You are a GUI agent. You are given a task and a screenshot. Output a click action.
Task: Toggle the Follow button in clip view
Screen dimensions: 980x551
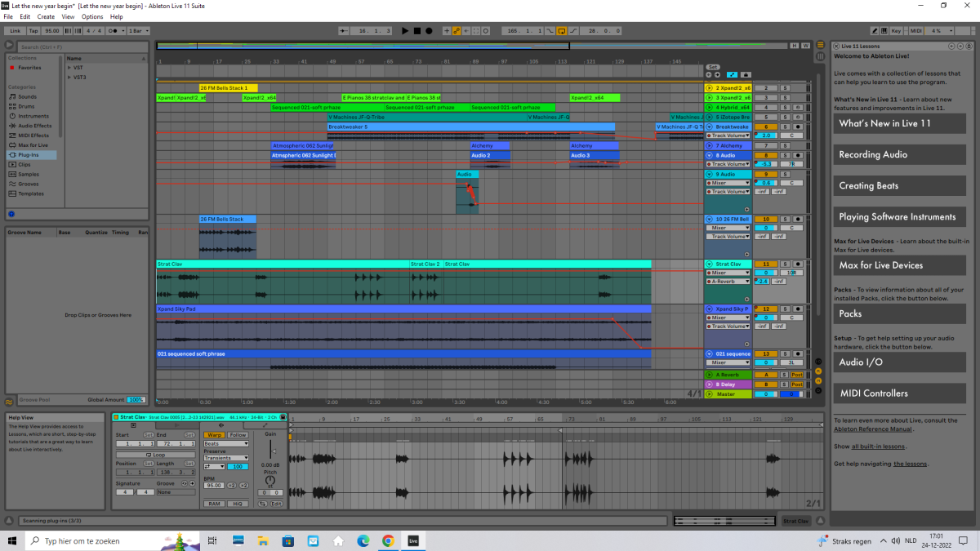coord(238,435)
